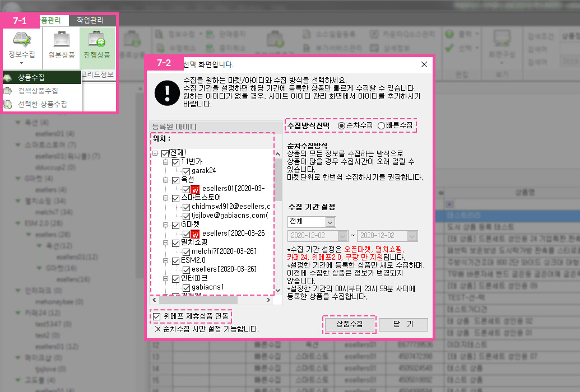Choose 검색상품수집 from the dropdown menu

(42, 91)
